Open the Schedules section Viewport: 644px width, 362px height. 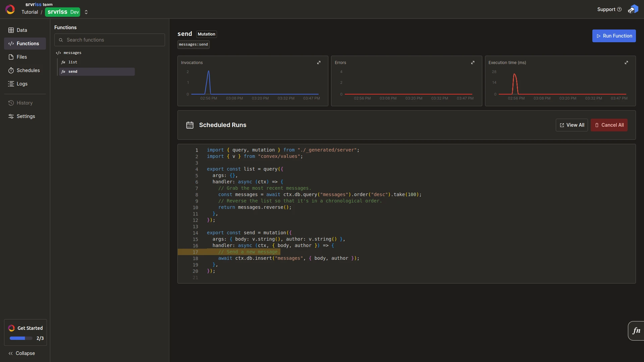(x=25, y=70)
